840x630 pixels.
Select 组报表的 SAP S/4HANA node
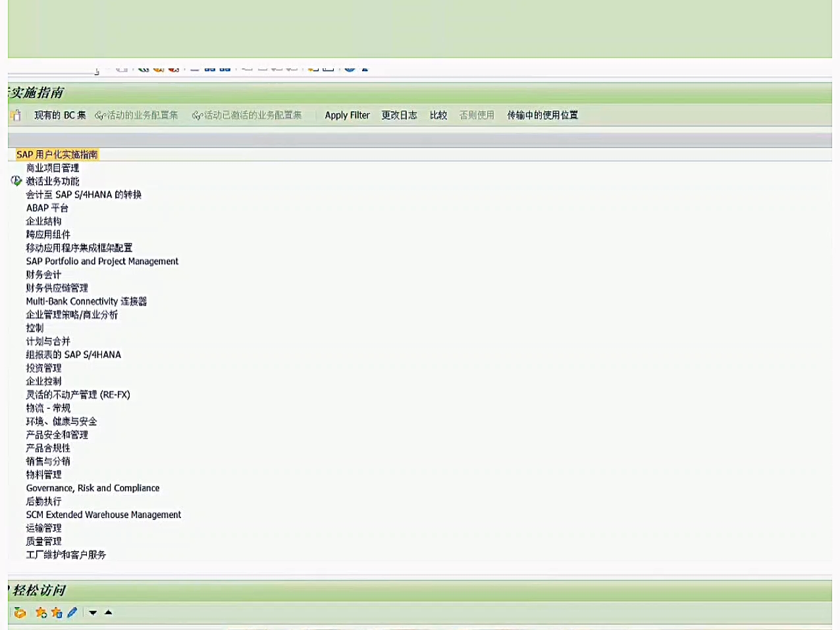(74, 355)
